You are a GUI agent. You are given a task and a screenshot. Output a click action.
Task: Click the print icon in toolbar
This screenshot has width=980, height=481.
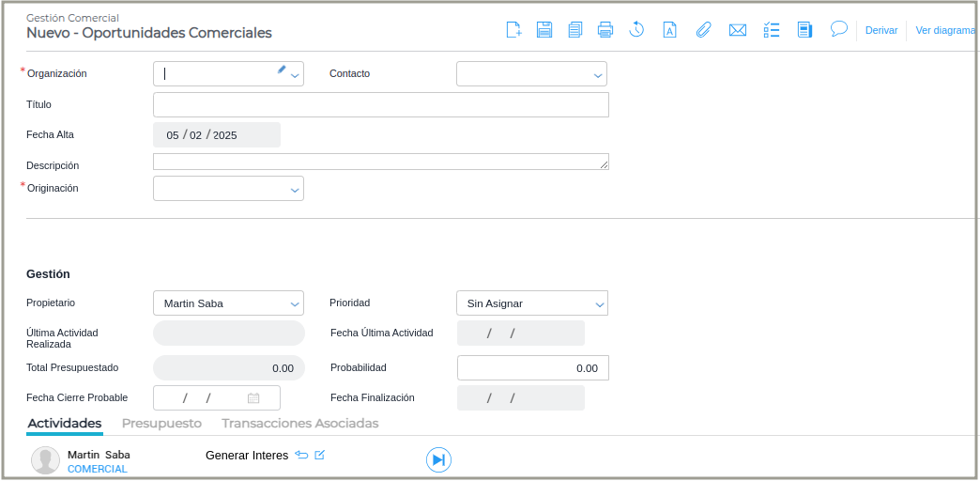[605, 30]
